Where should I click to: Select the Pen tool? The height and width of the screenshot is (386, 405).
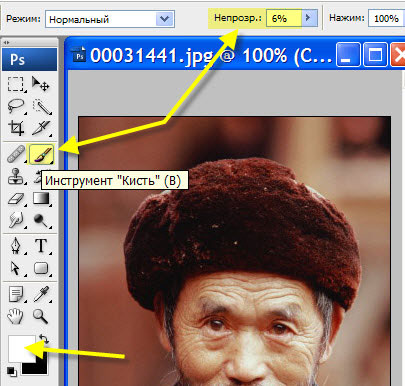coord(16,246)
